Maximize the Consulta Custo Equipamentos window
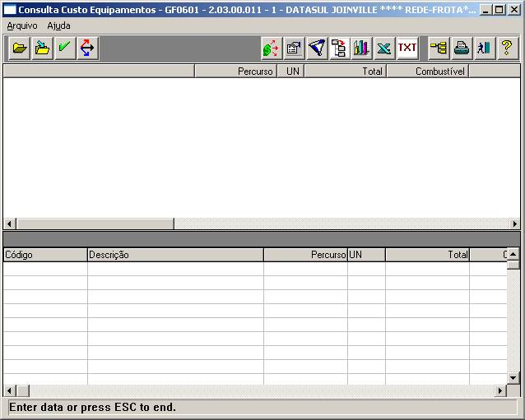 pyautogui.click(x=499, y=10)
